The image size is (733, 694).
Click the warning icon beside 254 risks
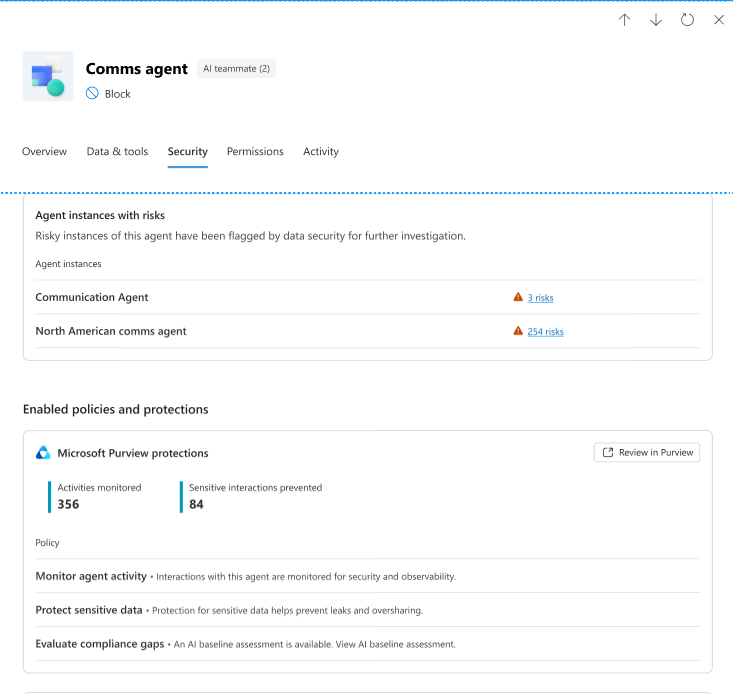(x=518, y=331)
